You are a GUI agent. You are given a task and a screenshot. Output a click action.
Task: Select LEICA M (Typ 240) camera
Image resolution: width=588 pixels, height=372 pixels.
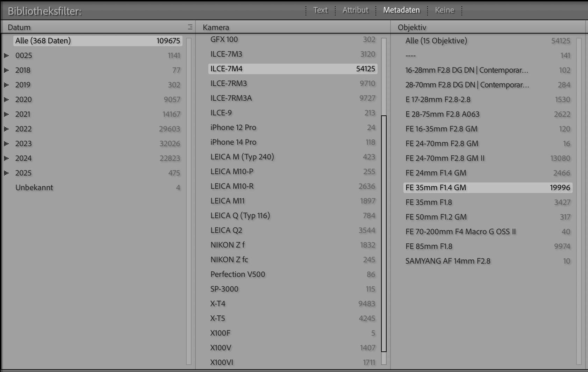coord(293,157)
